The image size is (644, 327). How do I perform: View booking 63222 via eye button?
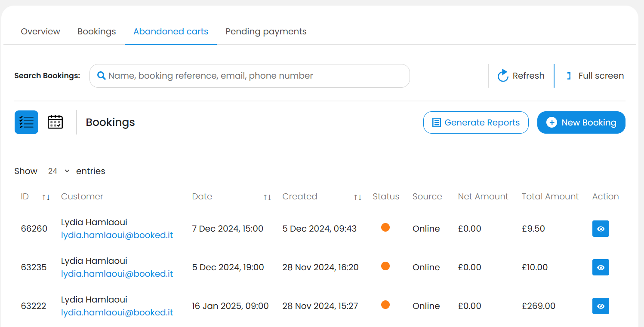(x=601, y=306)
